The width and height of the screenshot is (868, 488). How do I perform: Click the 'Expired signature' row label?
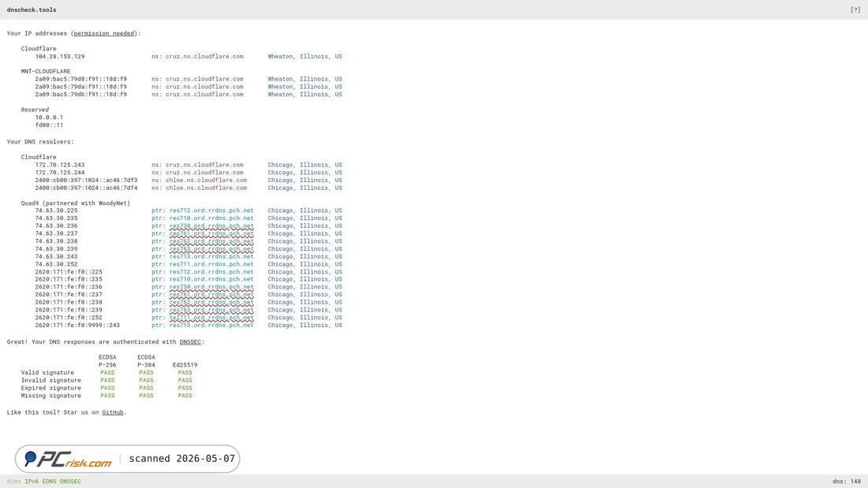[x=51, y=389]
